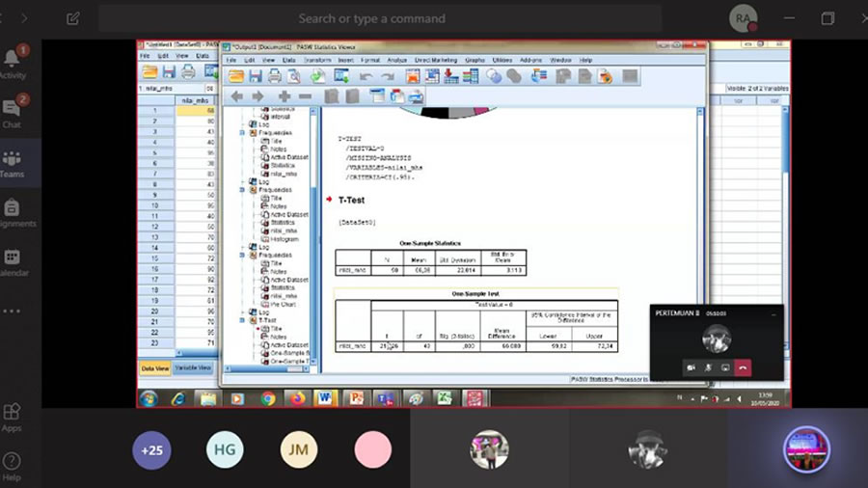This screenshot has height=488, width=868.
Task: Click the green plus promote toolbar button
Action: (284, 96)
